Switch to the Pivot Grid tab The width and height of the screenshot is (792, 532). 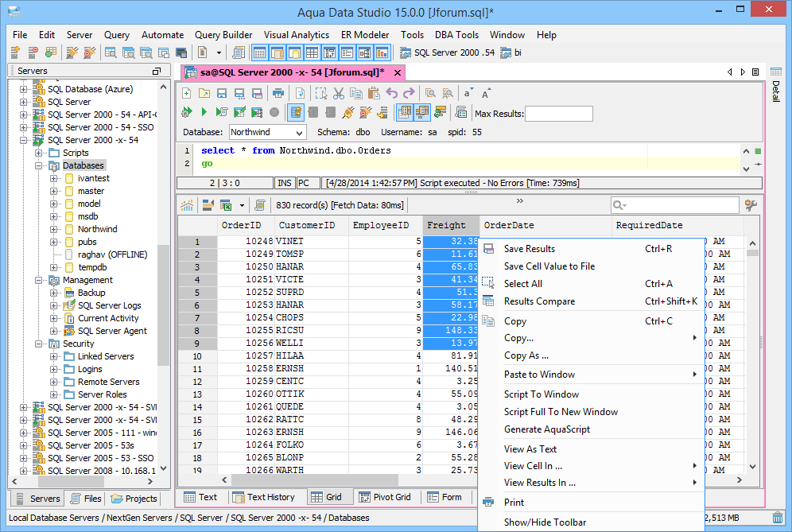coord(385,497)
